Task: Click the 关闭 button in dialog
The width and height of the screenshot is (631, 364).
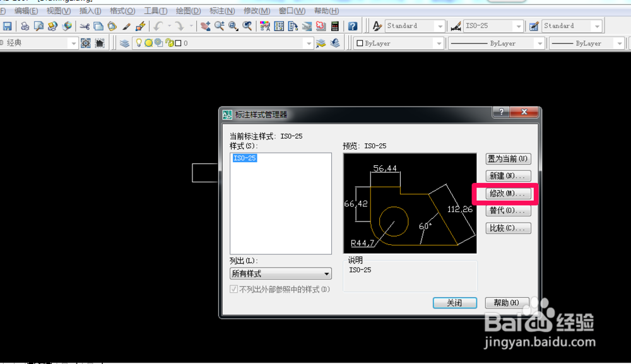Action: click(455, 303)
